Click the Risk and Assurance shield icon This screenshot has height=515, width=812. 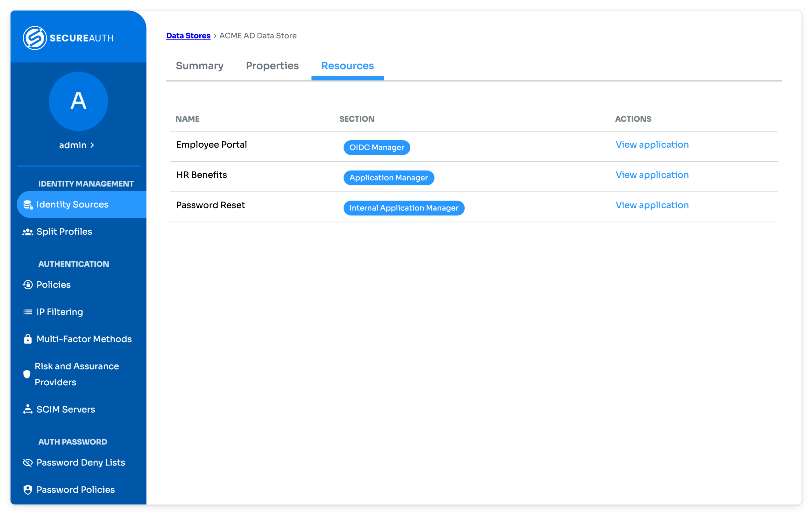[27, 374]
